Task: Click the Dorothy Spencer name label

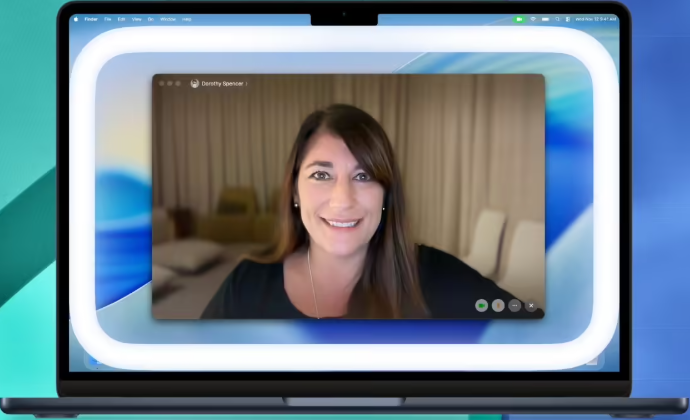Action: click(x=222, y=84)
